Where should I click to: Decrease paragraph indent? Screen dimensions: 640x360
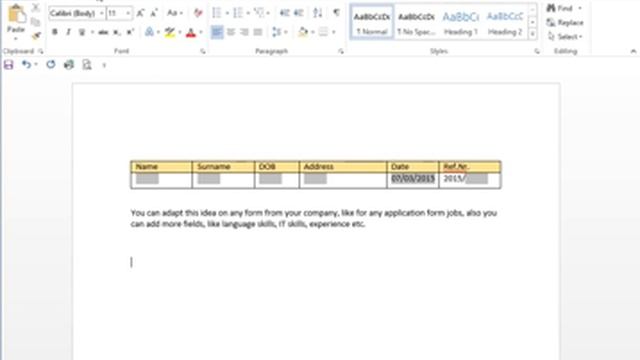284,13
